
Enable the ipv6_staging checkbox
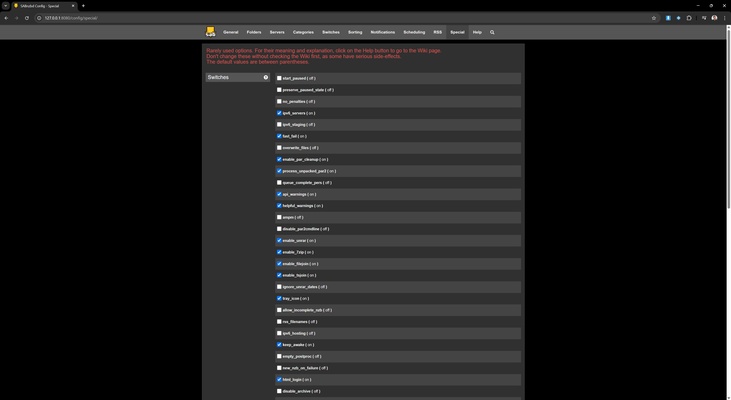click(279, 124)
